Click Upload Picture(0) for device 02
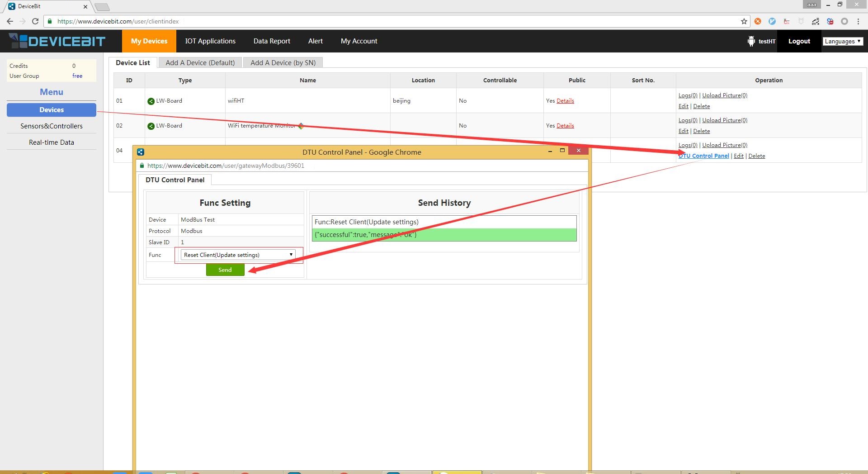 [725, 120]
